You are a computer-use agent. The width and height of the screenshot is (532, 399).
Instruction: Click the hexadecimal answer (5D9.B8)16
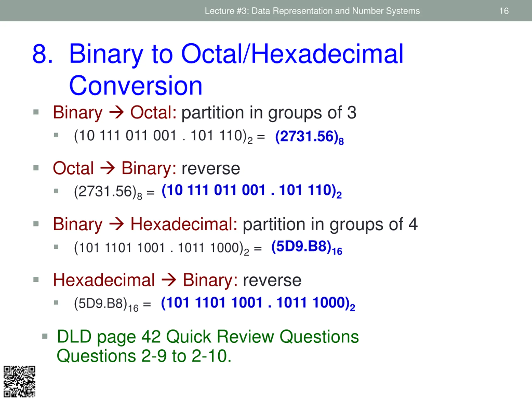click(x=307, y=247)
